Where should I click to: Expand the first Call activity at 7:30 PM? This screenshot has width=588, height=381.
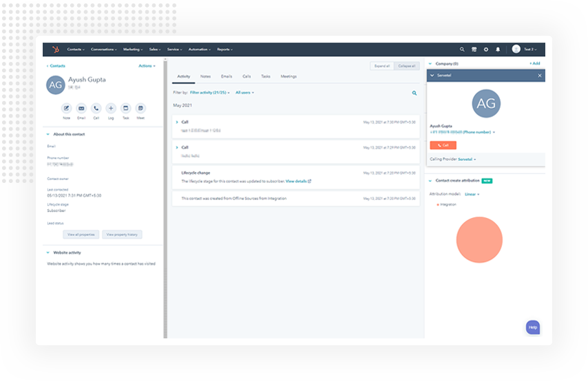[x=177, y=122]
